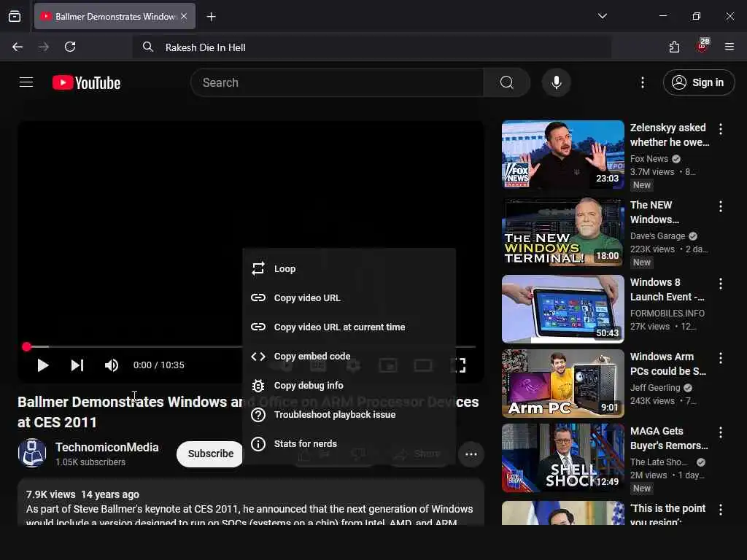Select Copy debug info
747x560 pixels.
349,385
